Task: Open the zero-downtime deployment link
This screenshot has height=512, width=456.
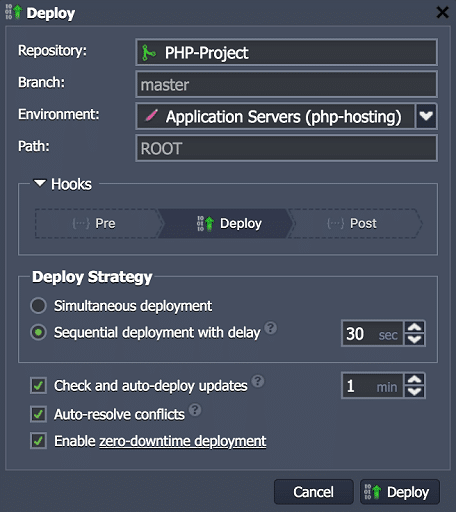Action: (183, 441)
